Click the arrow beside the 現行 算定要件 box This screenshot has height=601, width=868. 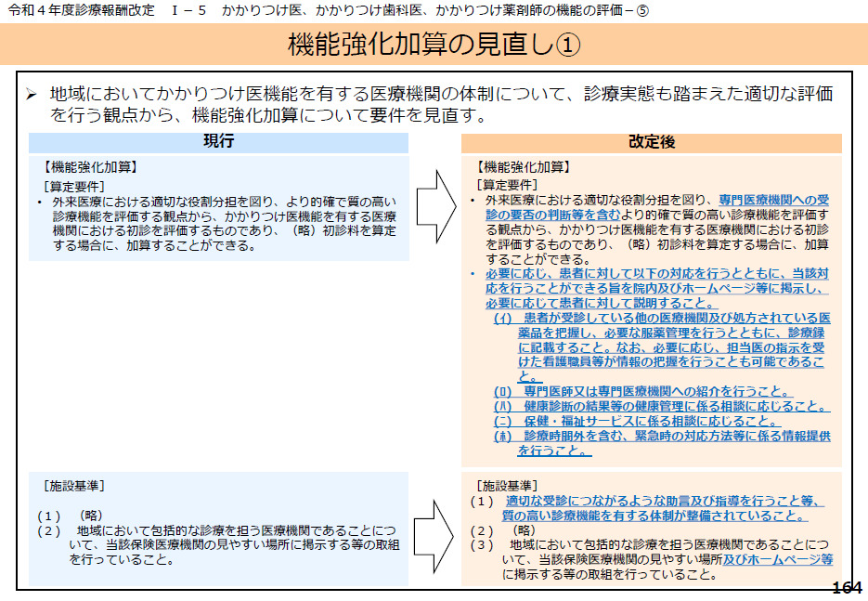pos(434,205)
